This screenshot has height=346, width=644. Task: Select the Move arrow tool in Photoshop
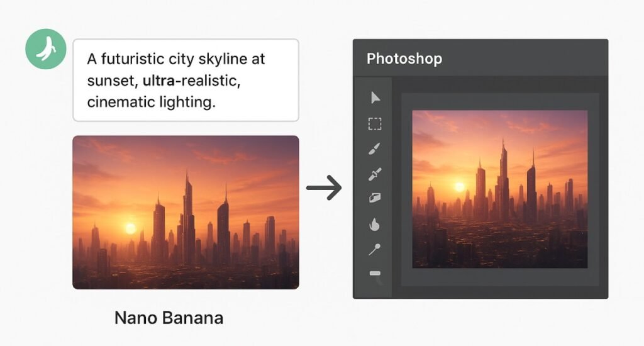click(x=375, y=98)
